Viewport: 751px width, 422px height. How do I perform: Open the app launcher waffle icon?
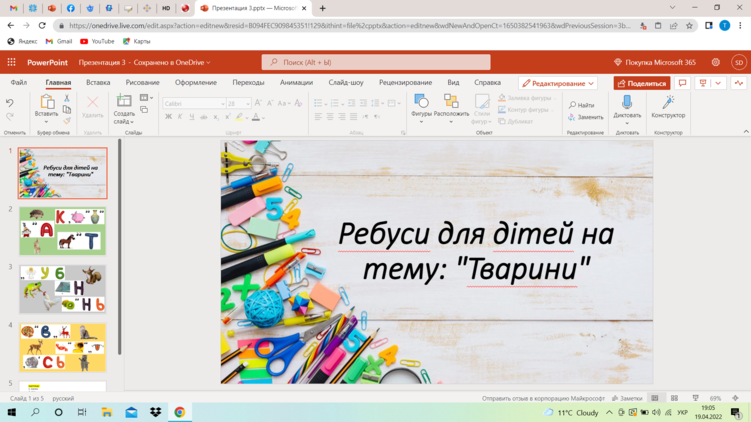point(11,62)
